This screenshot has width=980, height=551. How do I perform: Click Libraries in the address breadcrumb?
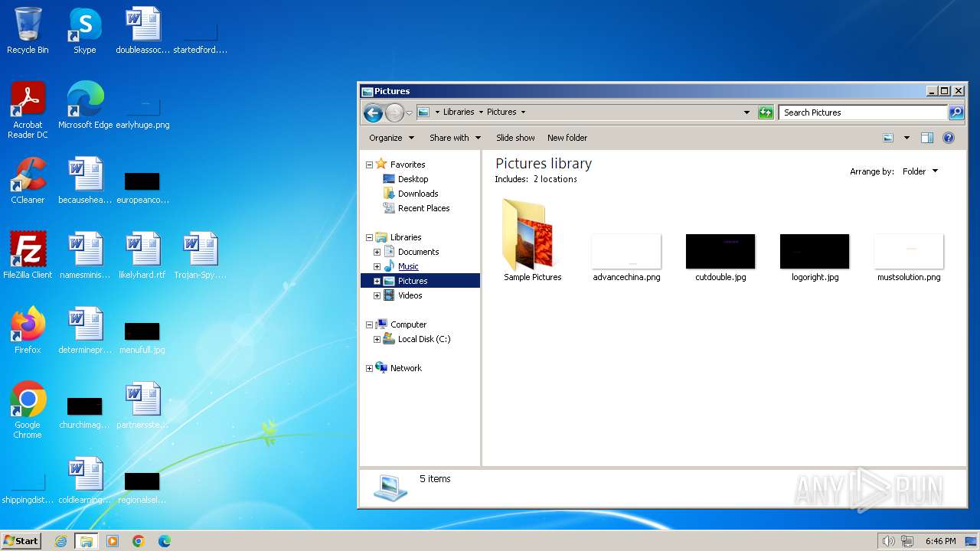[x=459, y=112]
